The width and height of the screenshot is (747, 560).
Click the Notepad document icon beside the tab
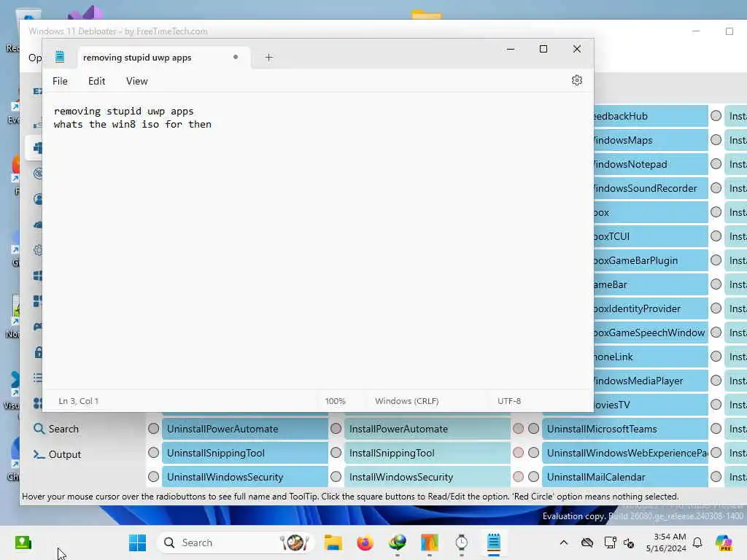coord(60,57)
